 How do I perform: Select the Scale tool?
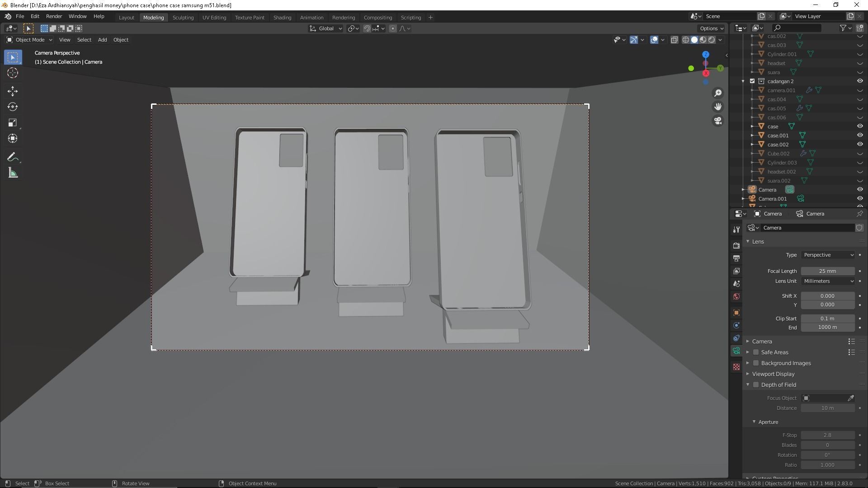pyautogui.click(x=12, y=123)
